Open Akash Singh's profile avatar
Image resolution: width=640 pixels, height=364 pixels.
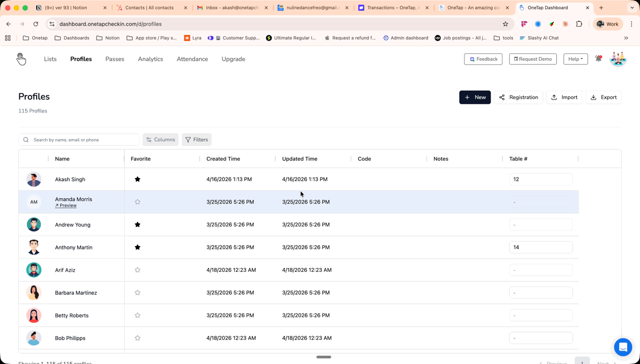(34, 179)
